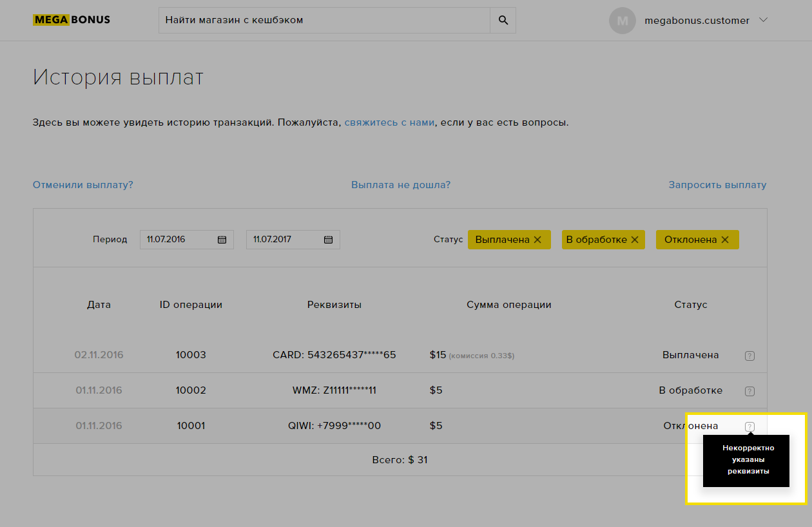Click the В обработке status in 10002 row
This screenshot has height=527, width=812.
click(x=691, y=390)
